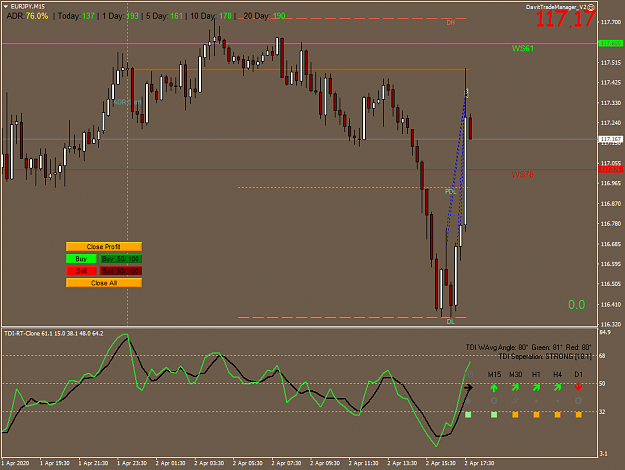Click the Buy 50/100 button
This screenshot has width=625, height=470.
coord(120,259)
